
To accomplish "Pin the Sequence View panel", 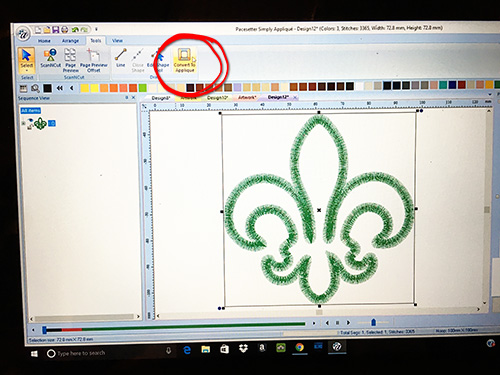I will point(127,98).
